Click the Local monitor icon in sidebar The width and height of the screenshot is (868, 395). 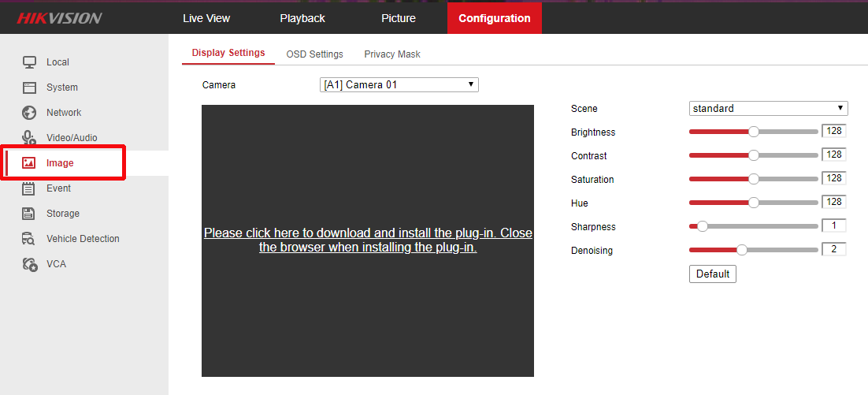pyautogui.click(x=29, y=62)
